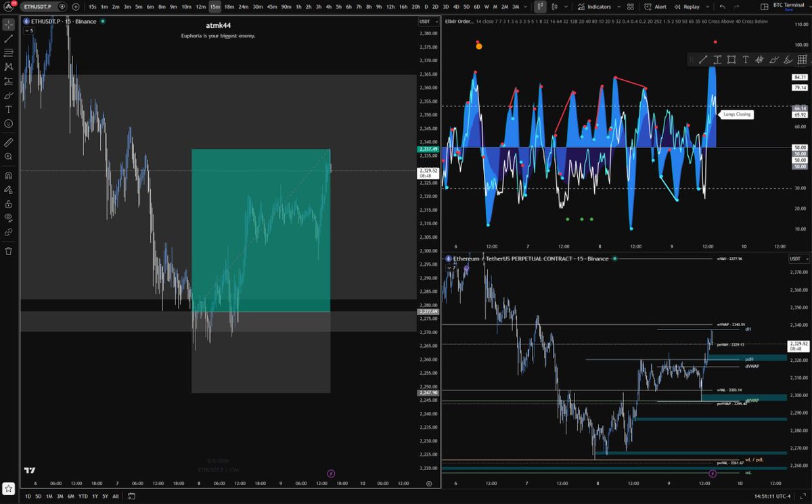The height and width of the screenshot is (504, 812).
Task: Activate the zoom in tool
Action: [x=8, y=157]
